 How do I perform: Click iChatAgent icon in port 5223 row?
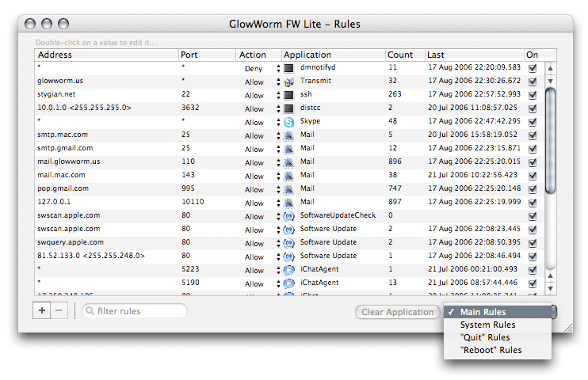pyautogui.click(x=288, y=271)
